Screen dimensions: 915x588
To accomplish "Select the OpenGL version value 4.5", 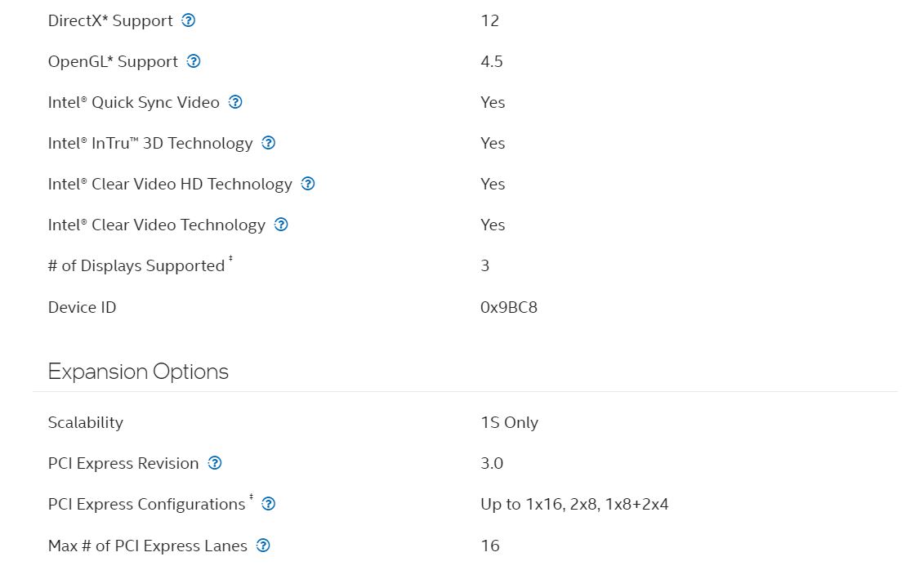I will [x=492, y=62].
